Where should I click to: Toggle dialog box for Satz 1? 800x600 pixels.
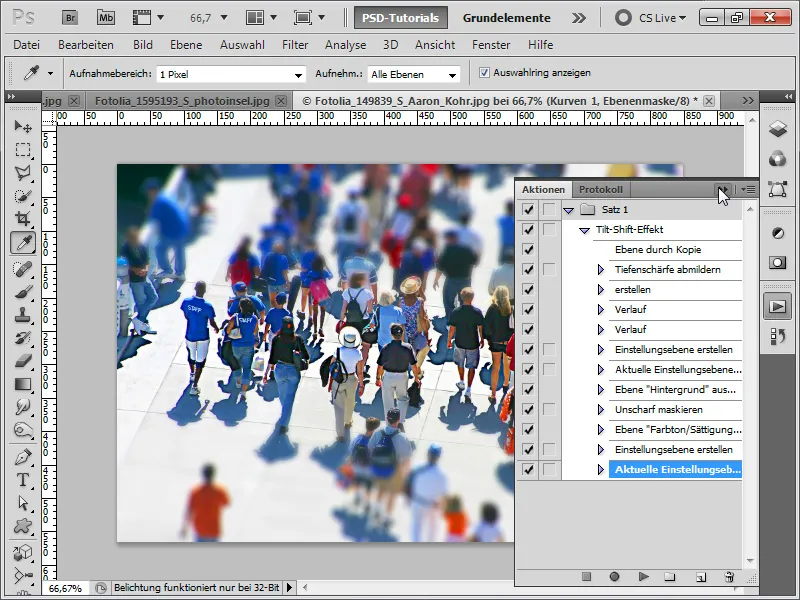point(549,209)
